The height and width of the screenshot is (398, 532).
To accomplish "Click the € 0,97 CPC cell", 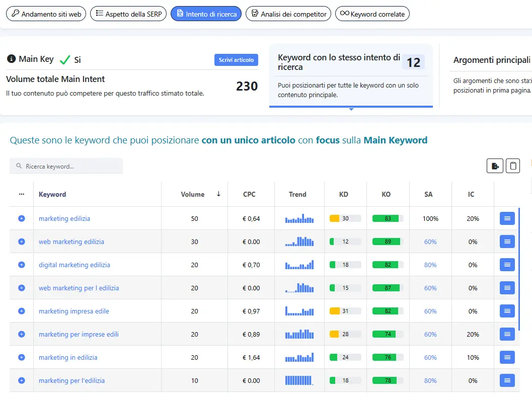I will coord(251,311).
